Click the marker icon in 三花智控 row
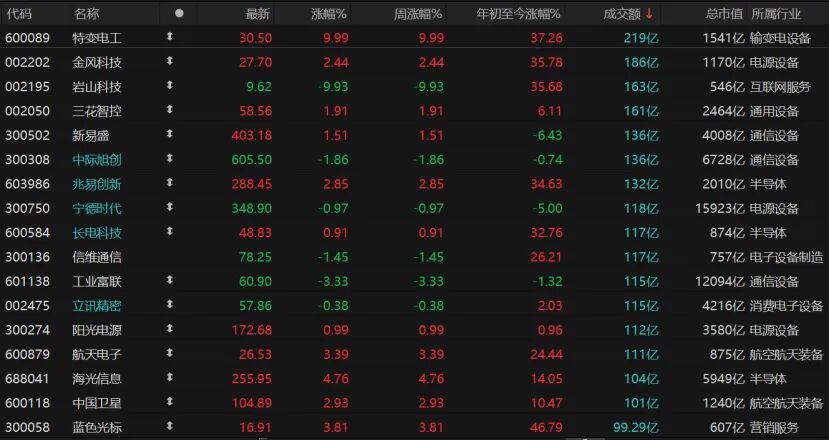 coord(169,110)
